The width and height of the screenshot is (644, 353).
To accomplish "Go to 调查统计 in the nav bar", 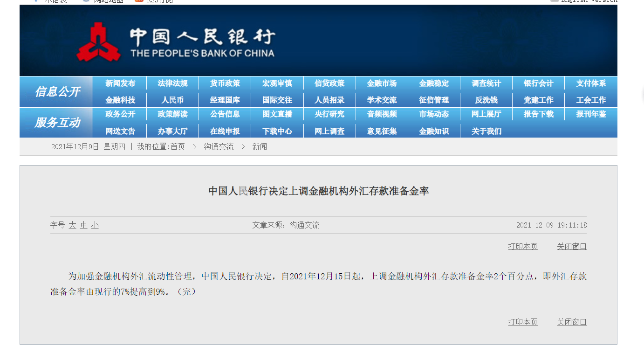I will [486, 83].
